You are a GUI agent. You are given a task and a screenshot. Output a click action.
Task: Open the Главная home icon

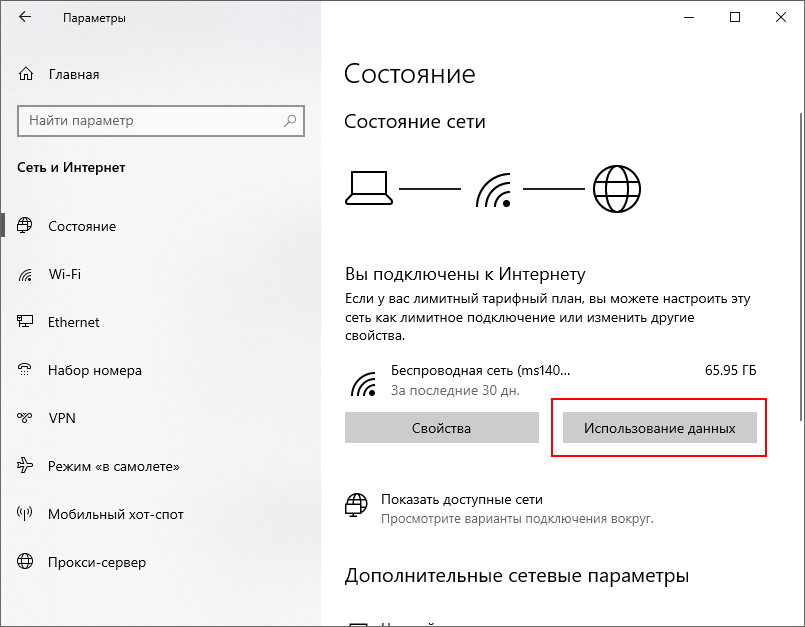click(x=26, y=74)
